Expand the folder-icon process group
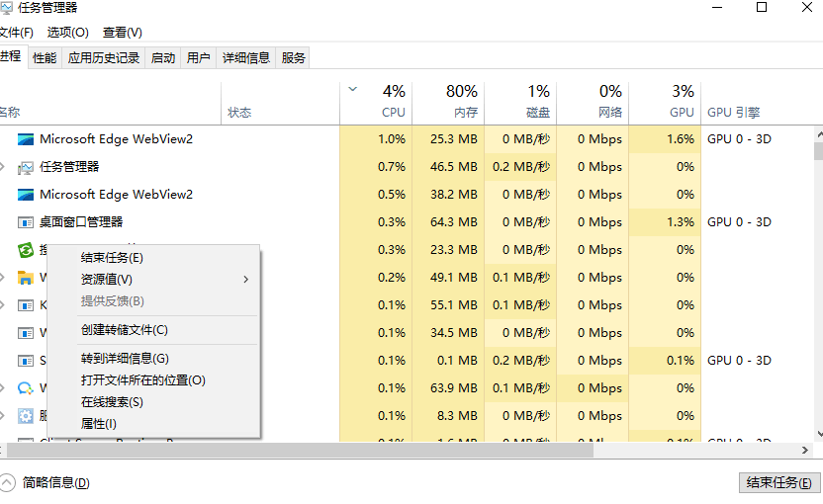This screenshot has height=504, width=823. [x=3, y=278]
